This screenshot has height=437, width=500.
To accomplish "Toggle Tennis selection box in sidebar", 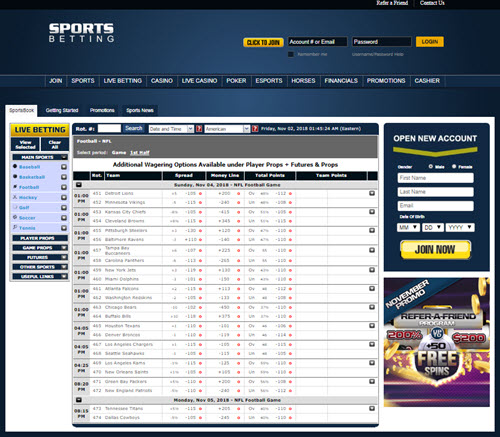I will click(64, 228).
